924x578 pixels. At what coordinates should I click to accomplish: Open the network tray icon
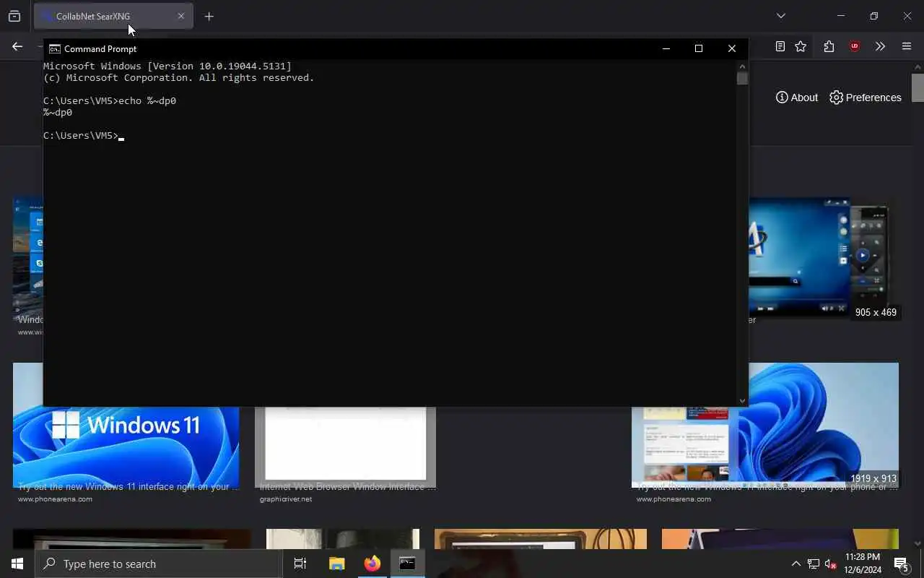click(814, 564)
